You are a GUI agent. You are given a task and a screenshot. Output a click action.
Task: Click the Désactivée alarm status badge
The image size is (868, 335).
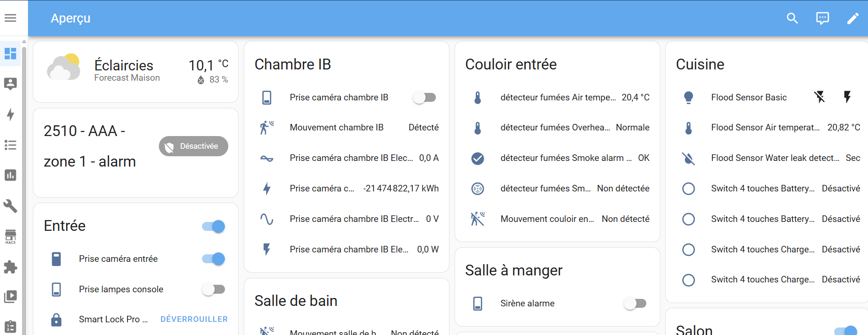194,146
